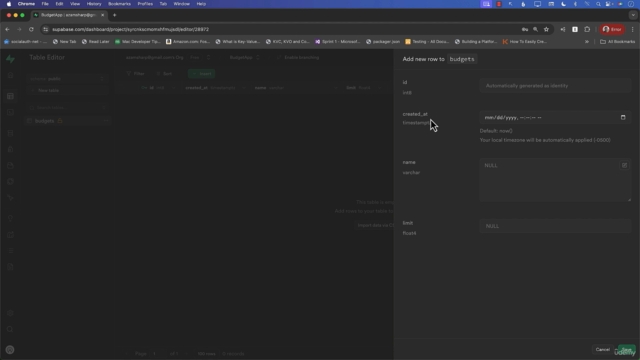This screenshot has width=640, height=360.
Task: Select the BudgetApp browser tab
Action: (x=69, y=15)
